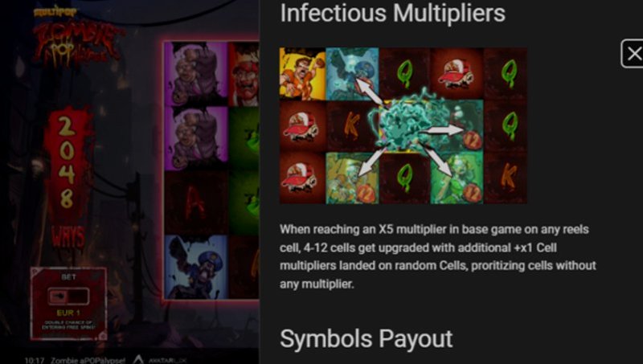Click the EUR 1 bet amount
The width and height of the screenshot is (643, 364).
point(68,313)
